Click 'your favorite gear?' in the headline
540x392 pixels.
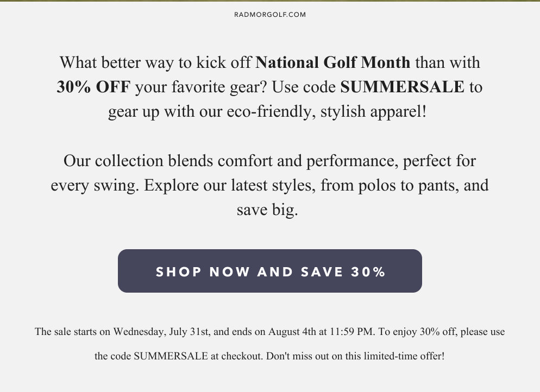[201, 87]
